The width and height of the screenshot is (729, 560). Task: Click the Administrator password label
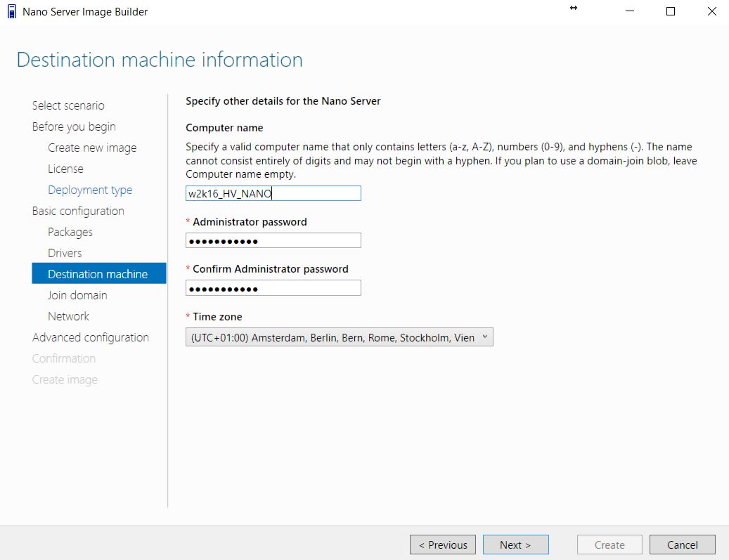(x=250, y=222)
